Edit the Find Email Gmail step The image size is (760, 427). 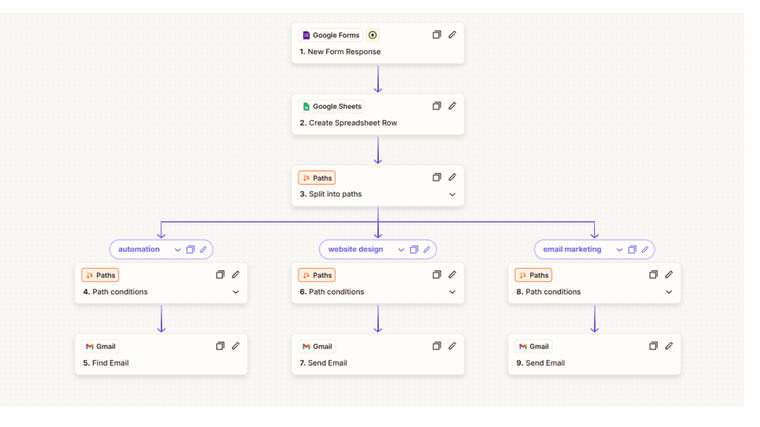point(236,346)
